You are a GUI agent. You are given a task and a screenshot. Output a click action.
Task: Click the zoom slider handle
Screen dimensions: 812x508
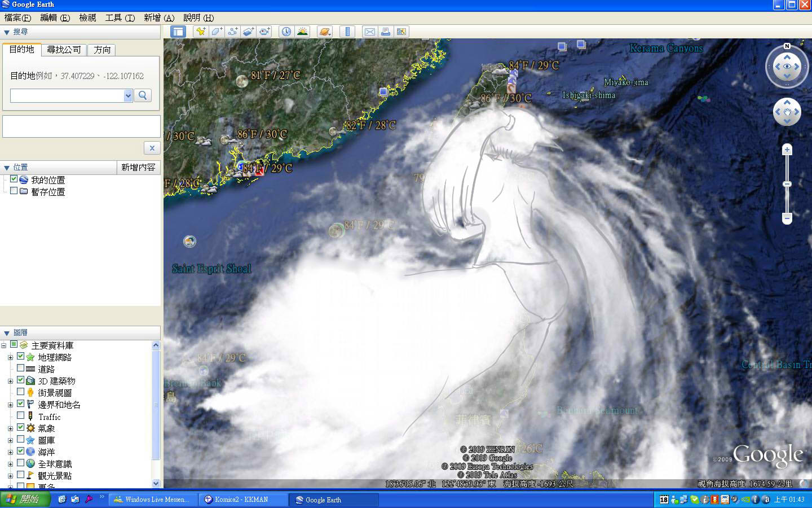(787, 184)
